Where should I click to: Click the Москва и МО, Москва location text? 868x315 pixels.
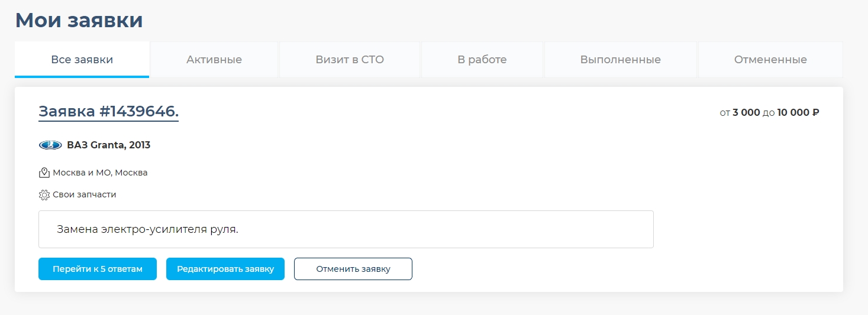point(100,173)
